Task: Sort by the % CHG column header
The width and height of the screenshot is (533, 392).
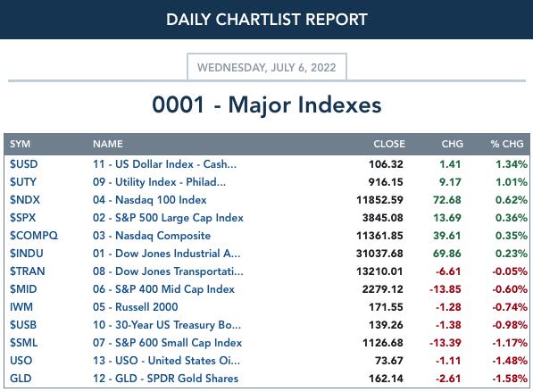Action: click(x=507, y=144)
